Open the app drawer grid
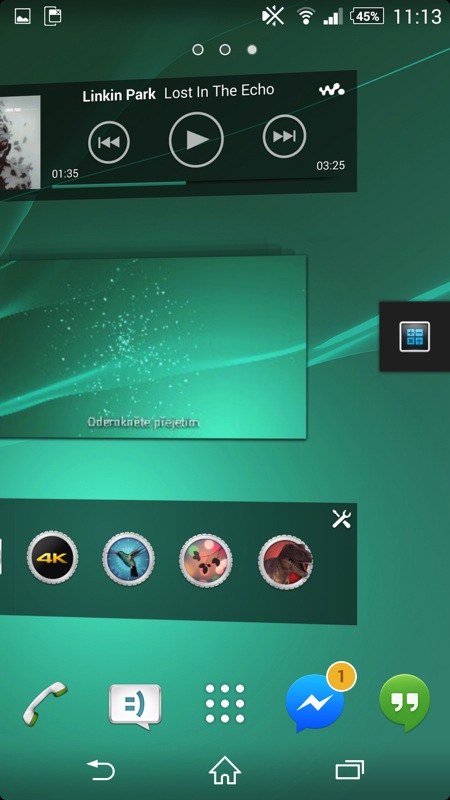Image resolution: width=450 pixels, height=800 pixels. tap(225, 704)
